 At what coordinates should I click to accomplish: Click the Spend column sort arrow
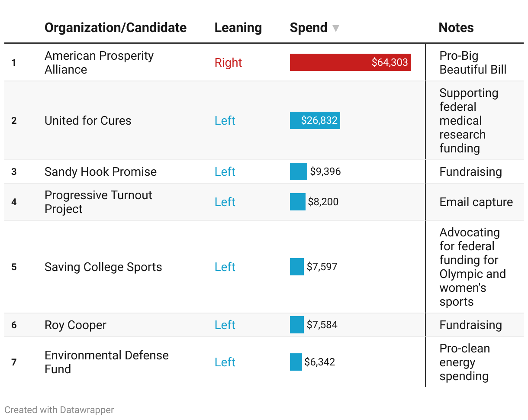(335, 29)
